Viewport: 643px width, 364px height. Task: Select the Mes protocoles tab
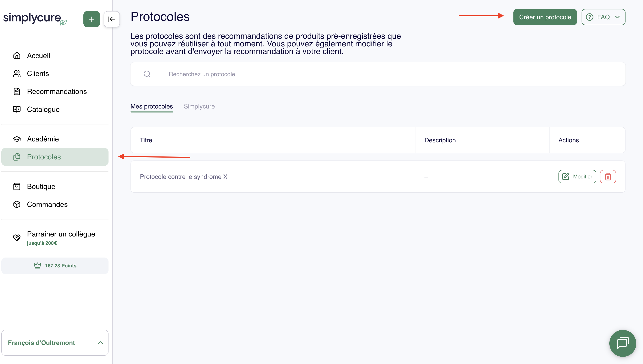click(x=152, y=106)
